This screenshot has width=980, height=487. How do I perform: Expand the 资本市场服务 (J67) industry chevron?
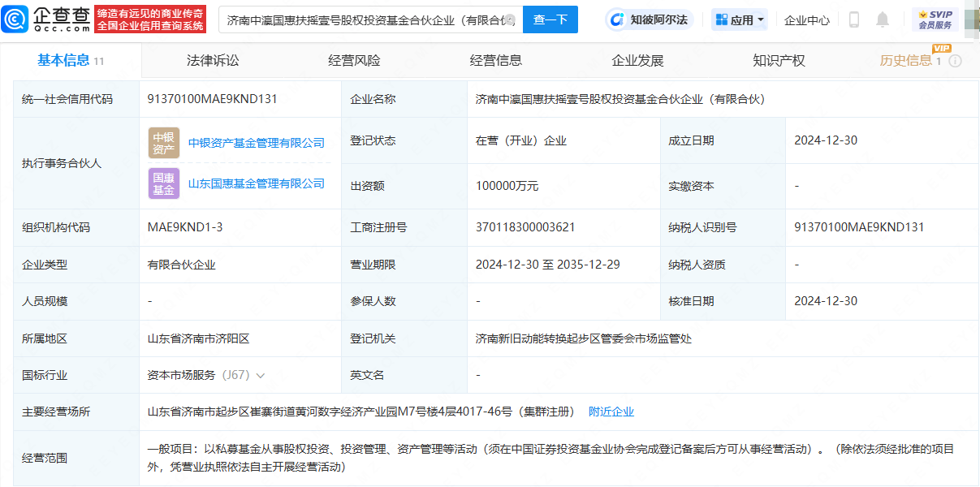click(x=260, y=376)
